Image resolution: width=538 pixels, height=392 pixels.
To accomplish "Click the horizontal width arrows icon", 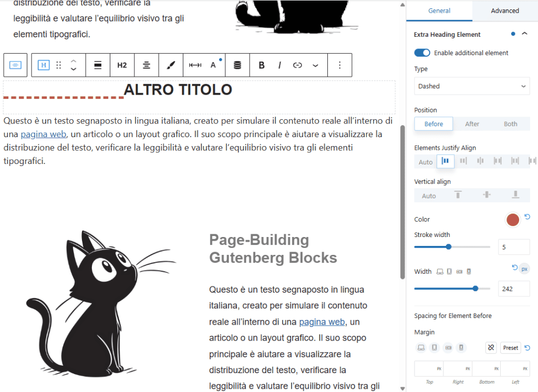I will coord(195,65).
